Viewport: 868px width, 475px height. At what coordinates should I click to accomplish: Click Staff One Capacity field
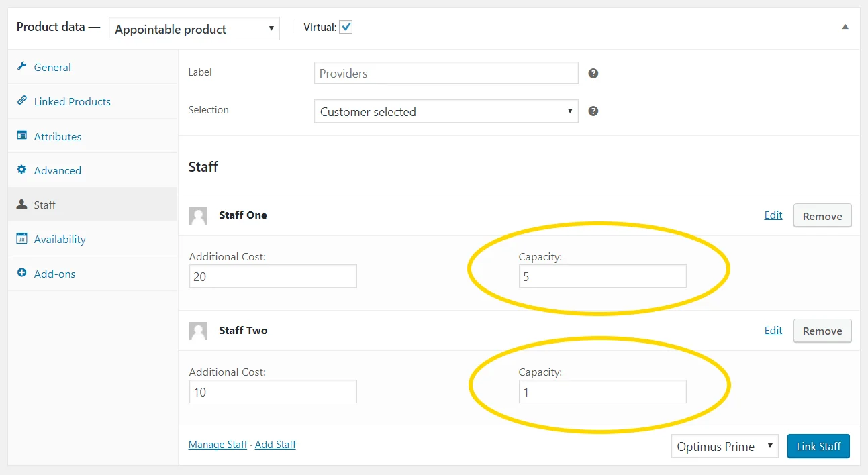(602, 276)
